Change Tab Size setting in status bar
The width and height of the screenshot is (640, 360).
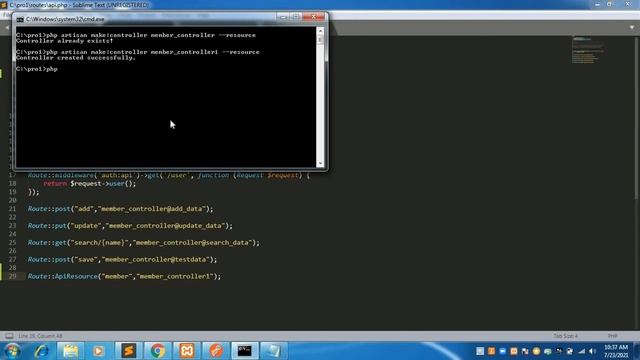[x=565, y=336]
